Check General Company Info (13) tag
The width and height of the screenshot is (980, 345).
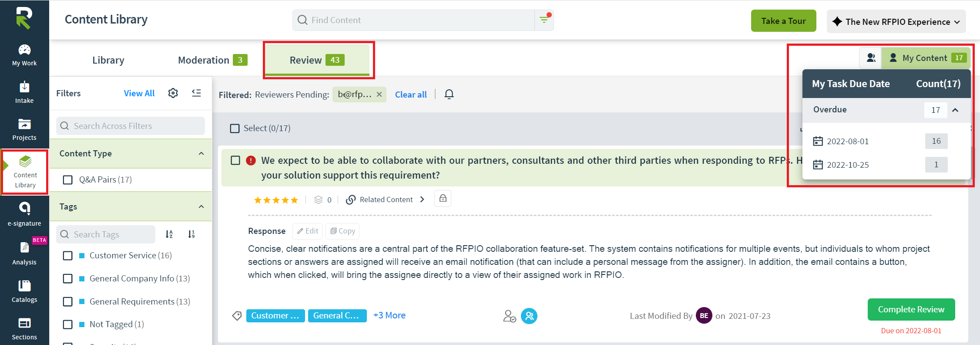[68, 278]
